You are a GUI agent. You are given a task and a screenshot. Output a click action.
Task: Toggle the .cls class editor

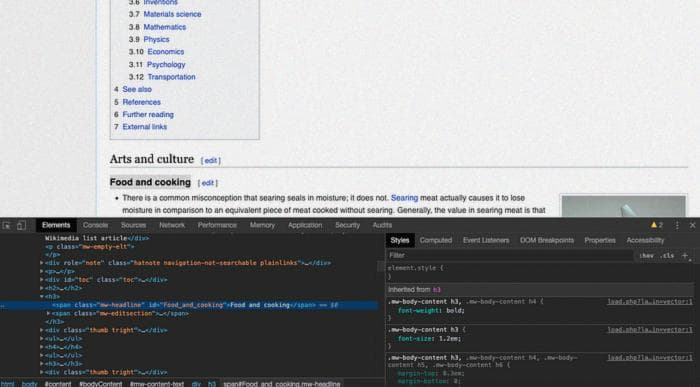coord(667,255)
